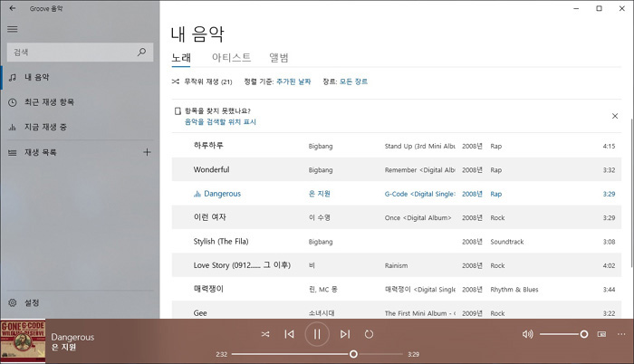Click album Stand Up (3rd Mini Album)

[419, 146]
